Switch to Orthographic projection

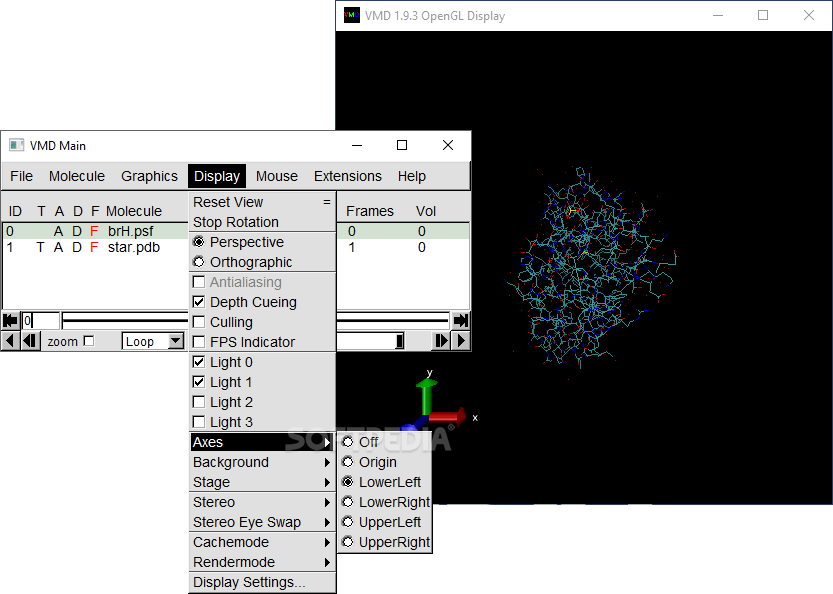(199, 262)
